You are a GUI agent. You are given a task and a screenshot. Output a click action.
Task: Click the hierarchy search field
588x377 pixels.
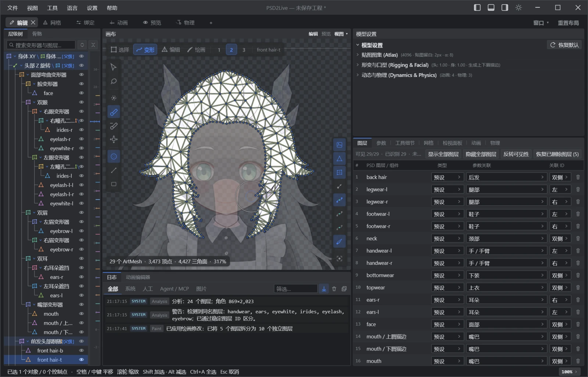point(41,45)
